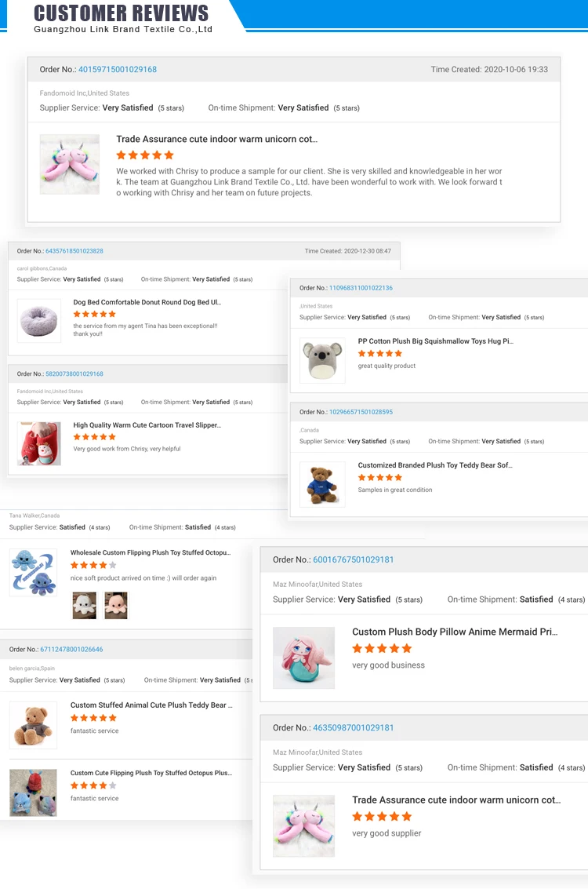
Task: Open Custom Plush Body Pillow Anime Mermaid title
Action: (x=455, y=632)
